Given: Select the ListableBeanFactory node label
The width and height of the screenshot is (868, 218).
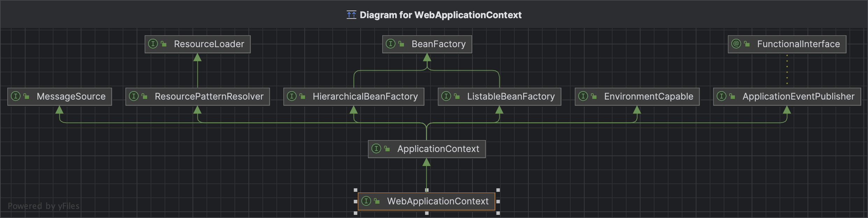Looking at the screenshot, I should tap(511, 96).
